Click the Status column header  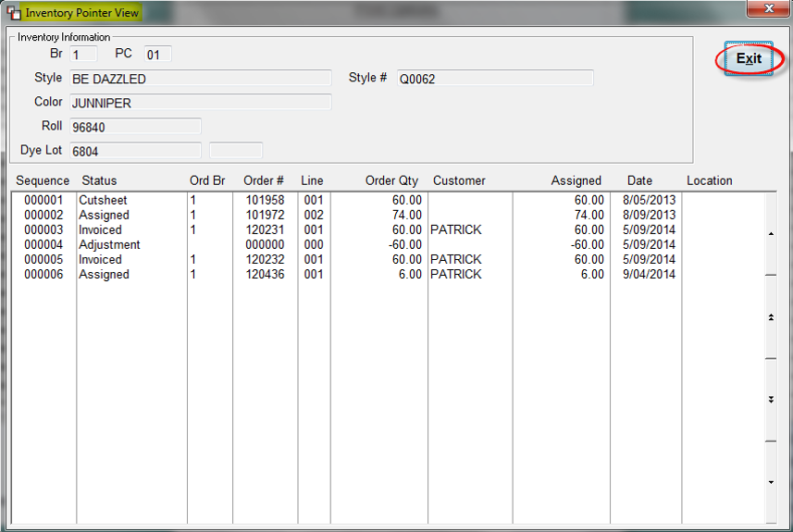pyautogui.click(x=99, y=180)
